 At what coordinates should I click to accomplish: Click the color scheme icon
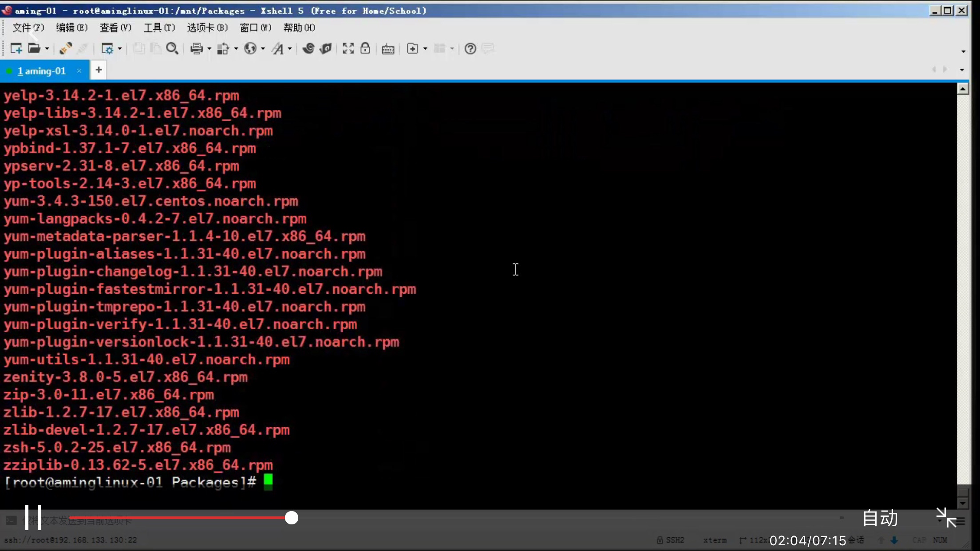point(223,48)
